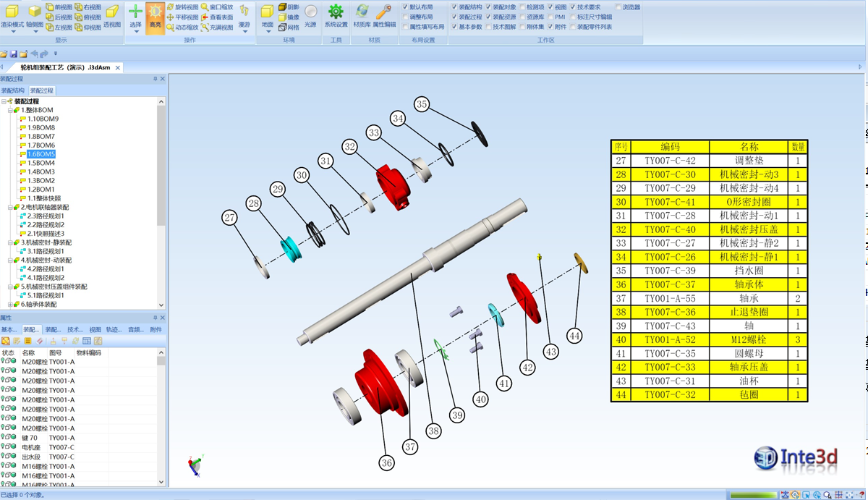868x500 pixels.
Task: Switch to the 装配结构 tab
Action: 12,91
